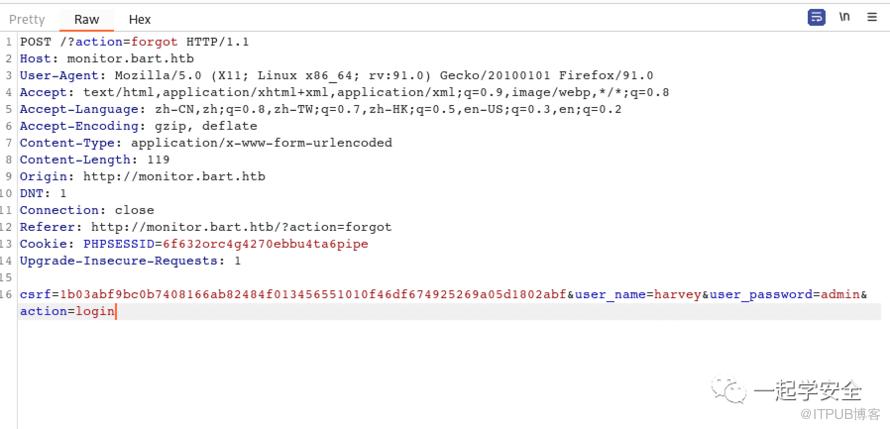Click the action=login parameter text
Image resolution: width=890 pixels, height=429 pixels.
tap(67, 312)
